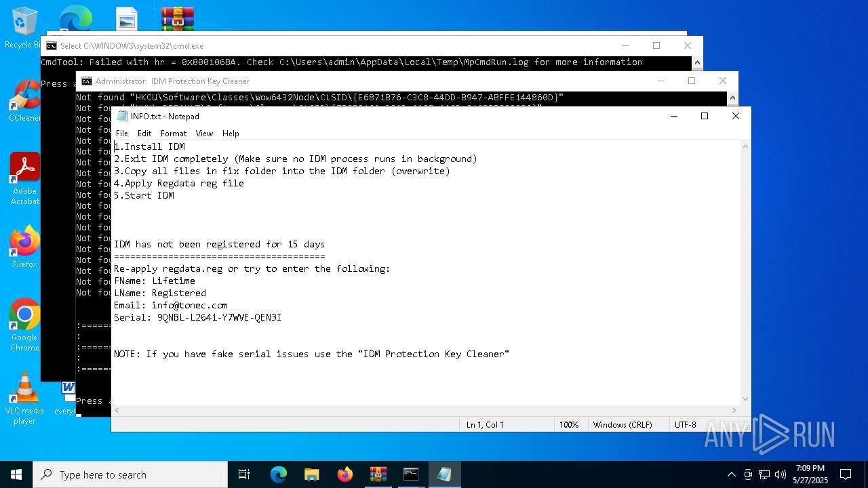Open the Recycle Bin desktop icon
Viewport: 868px width, 488px height.
(x=24, y=28)
